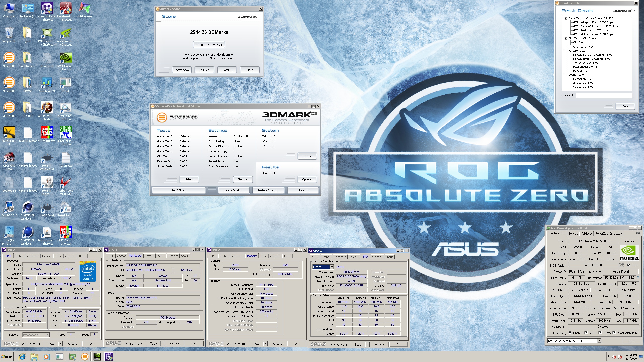Viewport: 644px width, 362px height.
Task: Toggle the UEFI checkbox in GPU-Z
Action: click(x=629, y=265)
